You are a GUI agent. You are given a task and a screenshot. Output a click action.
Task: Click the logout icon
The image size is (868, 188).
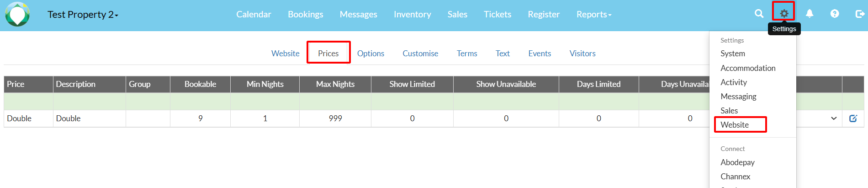[860, 14]
